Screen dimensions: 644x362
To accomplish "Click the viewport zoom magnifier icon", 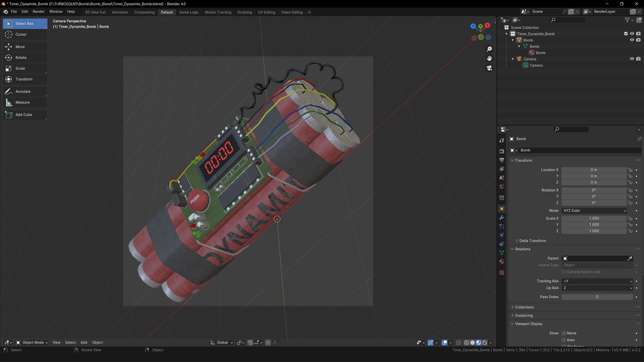I will 489,49.
